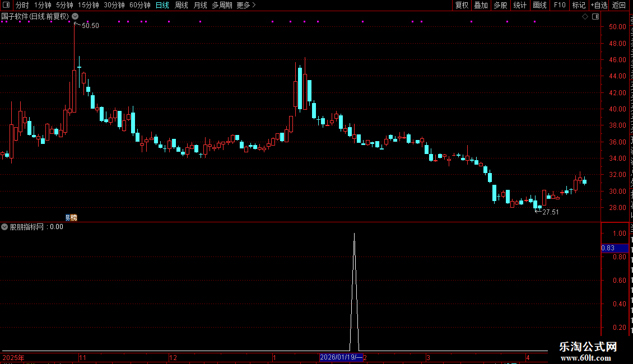The height and width of the screenshot is (364, 633).
Task: Click the 标记 mark button
Action: point(579,5)
